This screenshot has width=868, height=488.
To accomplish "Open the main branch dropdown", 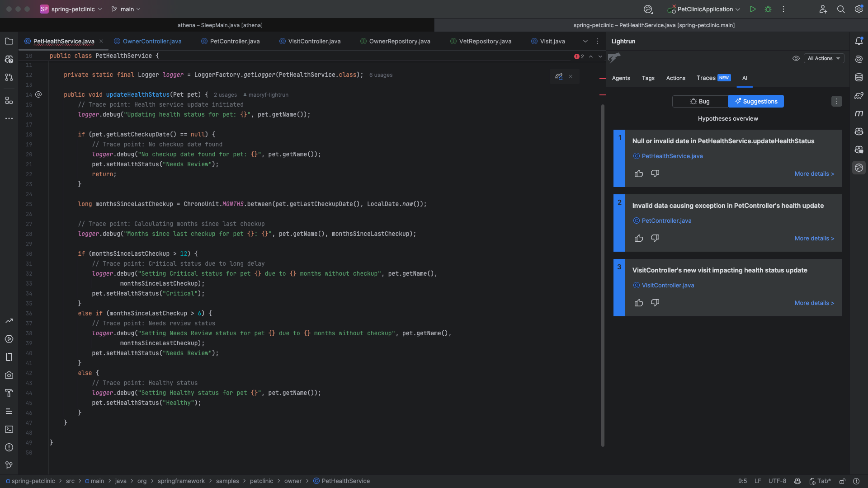I will pos(126,9).
